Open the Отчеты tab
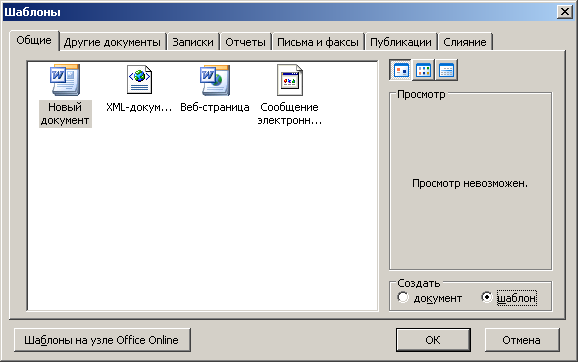 click(x=245, y=42)
